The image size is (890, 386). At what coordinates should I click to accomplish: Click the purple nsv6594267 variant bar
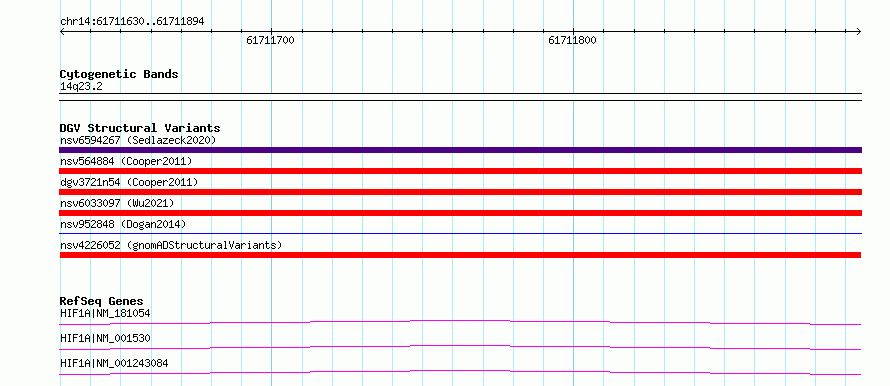461,150
